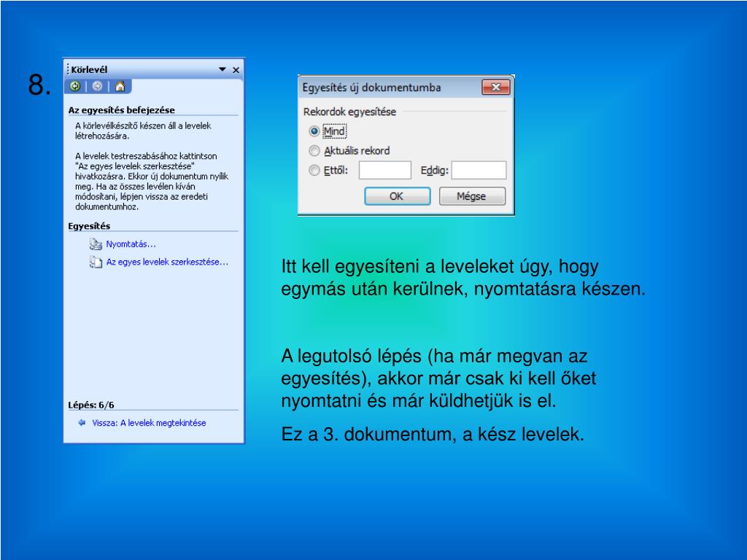Open the Home icon in Körlevél task pane
The height and width of the screenshot is (560, 747).
click(x=120, y=86)
